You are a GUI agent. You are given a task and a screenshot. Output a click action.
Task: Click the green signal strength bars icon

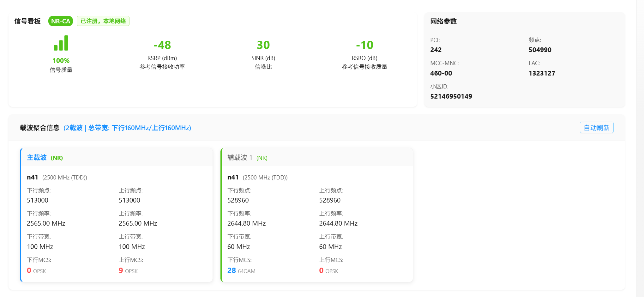[61, 43]
